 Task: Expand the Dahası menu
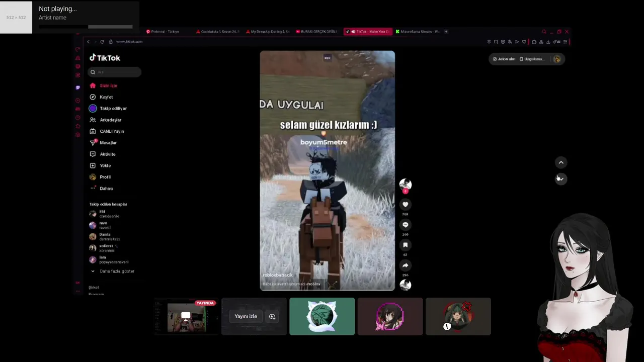pos(102,189)
